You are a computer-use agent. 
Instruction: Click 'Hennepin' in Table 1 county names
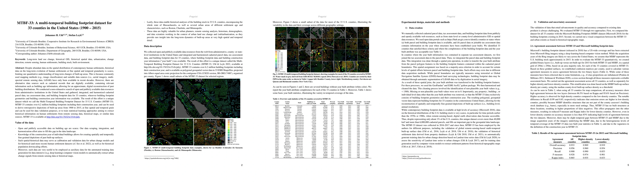[x=288, y=143]
